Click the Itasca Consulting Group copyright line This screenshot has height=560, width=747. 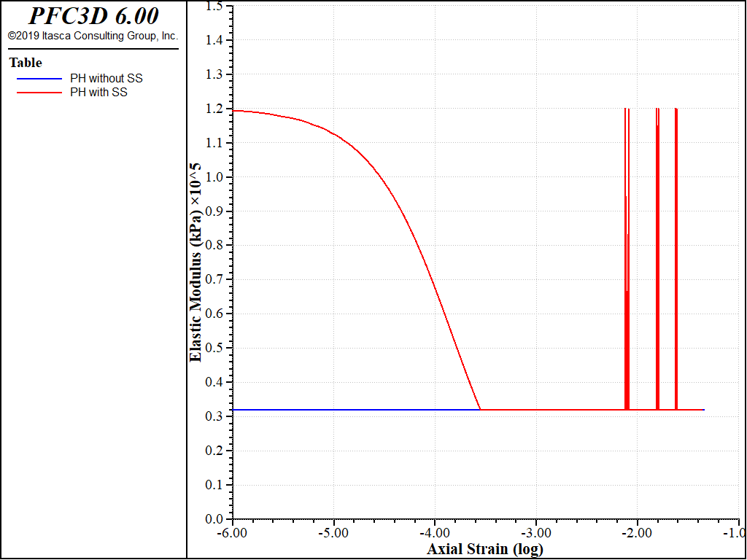click(x=93, y=36)
